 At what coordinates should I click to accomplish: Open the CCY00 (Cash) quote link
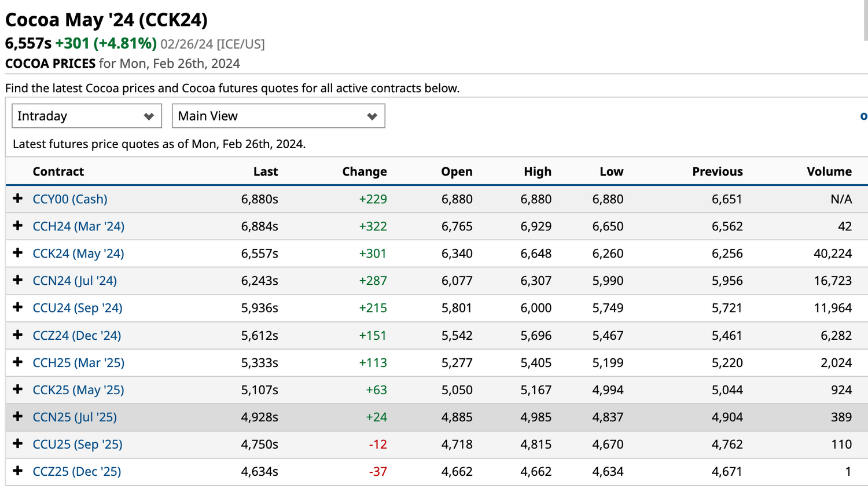70,199
